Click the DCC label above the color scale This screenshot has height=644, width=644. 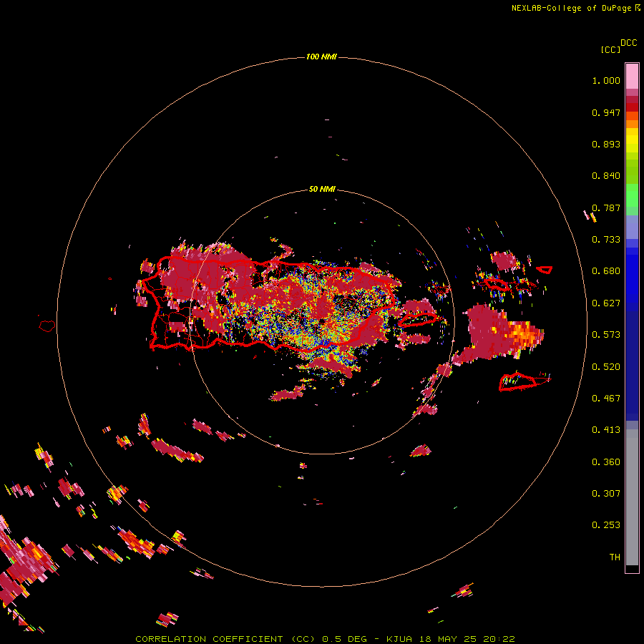pyautogui.click(x=628, y=43)
